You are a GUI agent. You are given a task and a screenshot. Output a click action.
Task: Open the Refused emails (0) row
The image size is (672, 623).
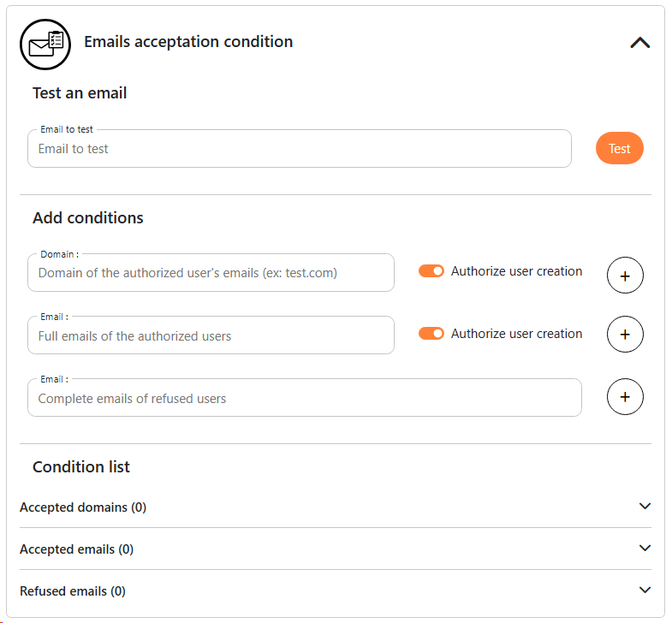coord(73,591)
